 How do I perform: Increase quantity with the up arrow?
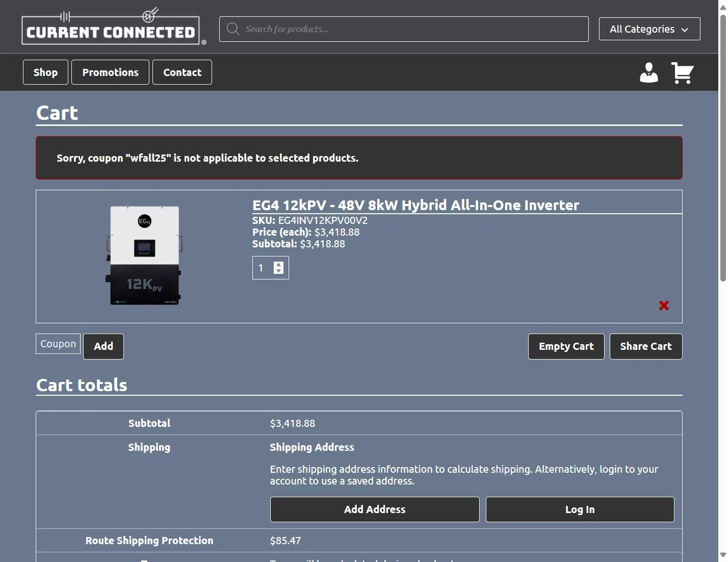pos(278,264)
